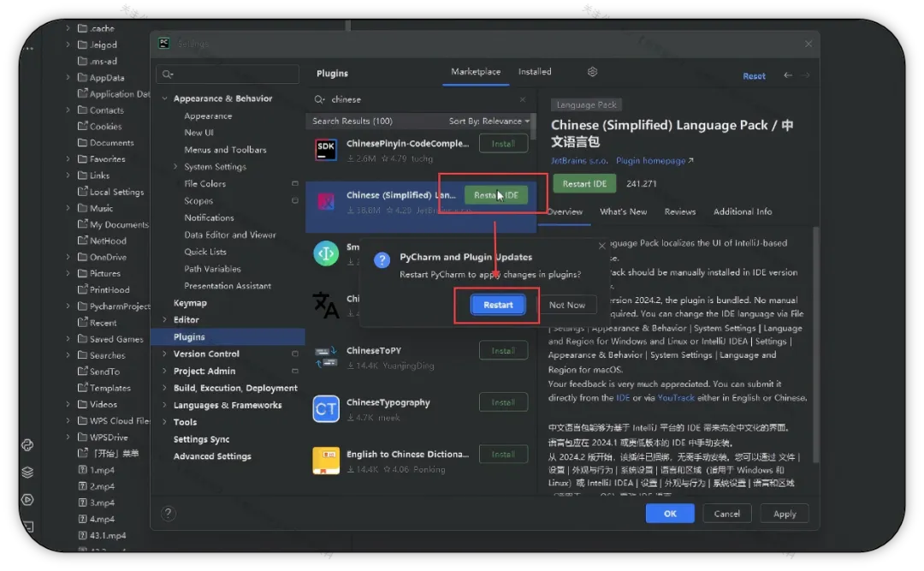
Task: Click the Restart button in the dialog
Action: pos(497,305)
